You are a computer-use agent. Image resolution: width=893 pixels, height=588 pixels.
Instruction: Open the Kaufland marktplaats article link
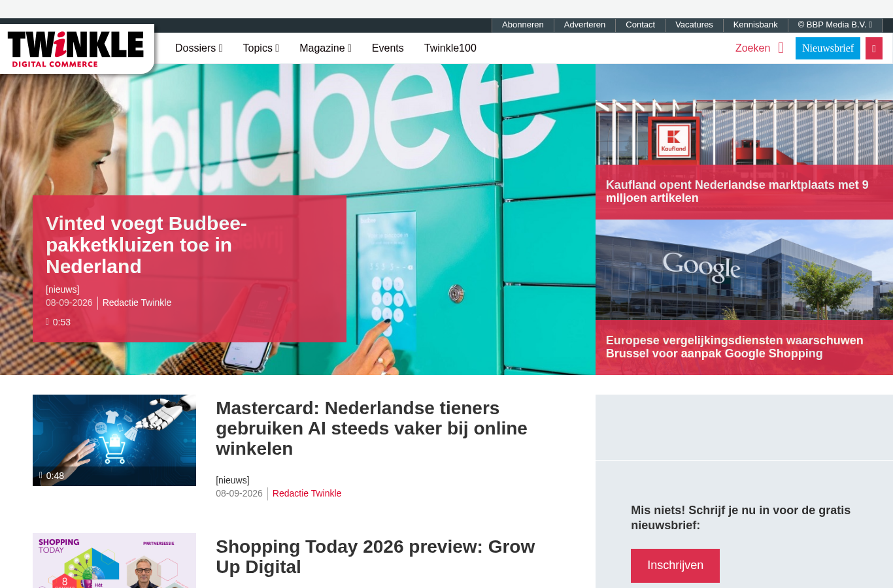737,191
